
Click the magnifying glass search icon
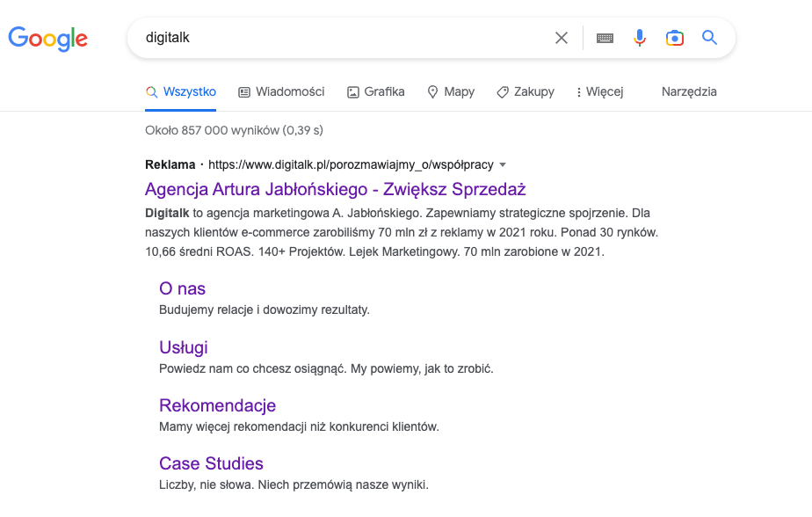tap(709, 38)
